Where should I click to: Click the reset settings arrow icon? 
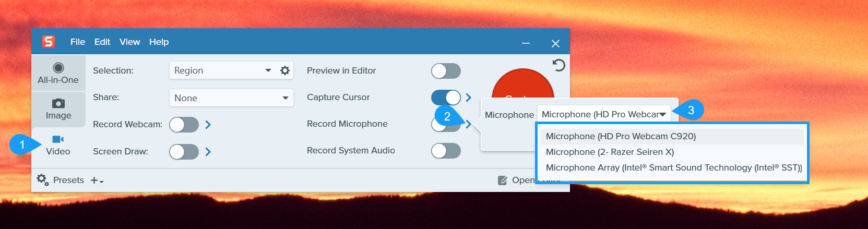pos(558,65)
